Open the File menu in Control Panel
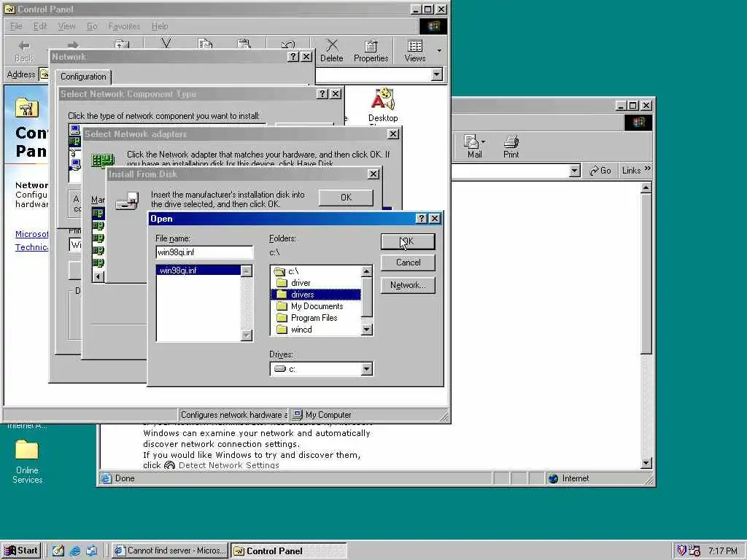The height and width of the screenshot is (560, 747). tap(16, 26)
